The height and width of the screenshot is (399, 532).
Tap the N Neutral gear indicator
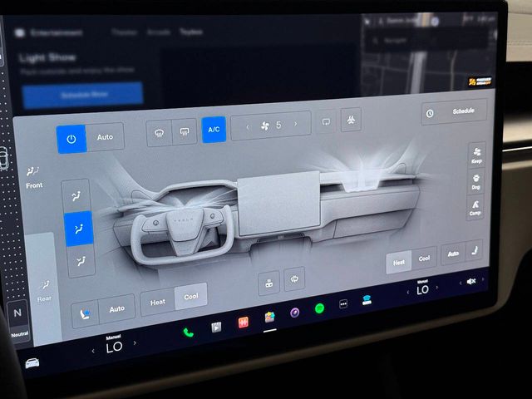(18, 319)
